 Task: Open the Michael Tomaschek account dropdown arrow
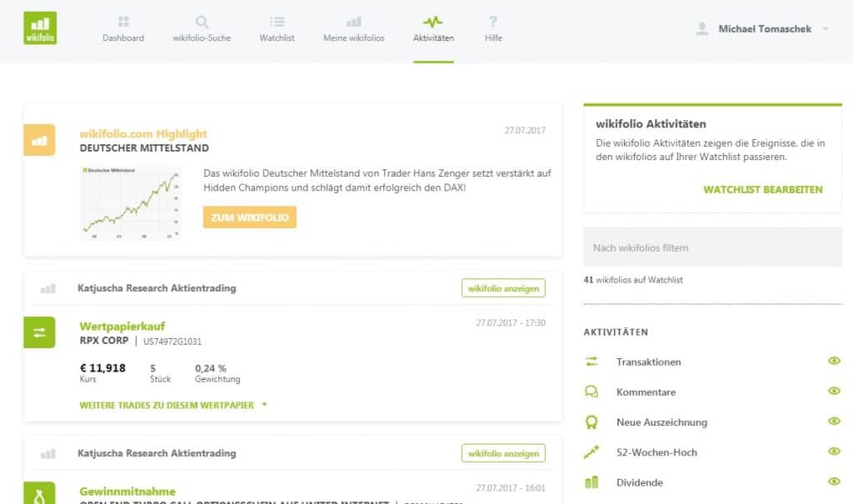826,29
